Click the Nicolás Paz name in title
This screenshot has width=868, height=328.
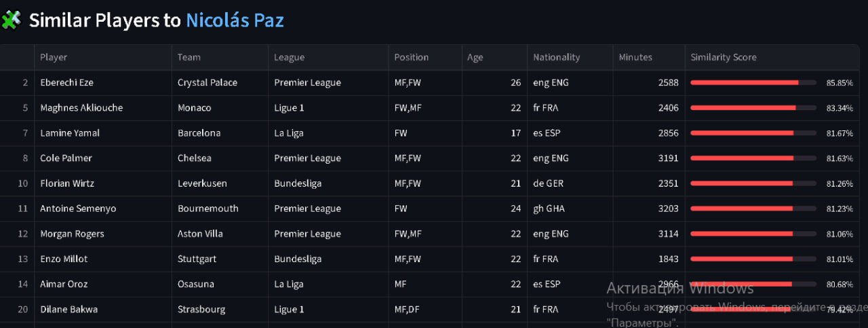click(235, 20)
